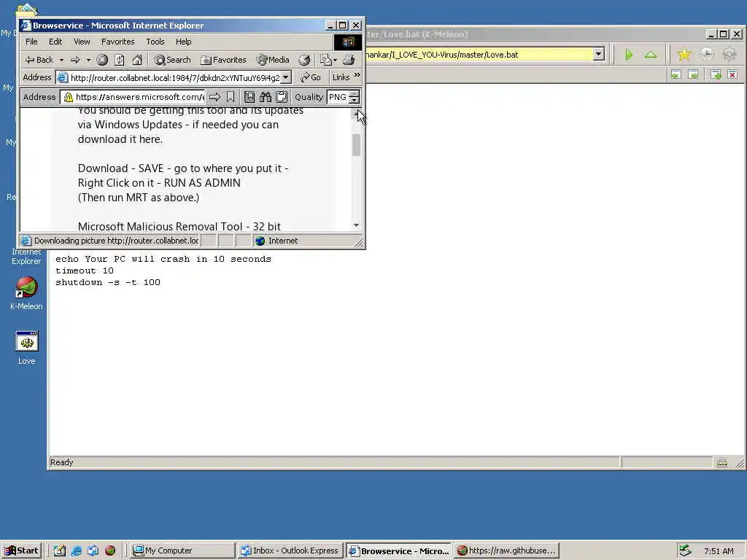The width and height of the screenshot is (747, 560).
Task: Open the Search pane in IE
Action: coord(172,60)
